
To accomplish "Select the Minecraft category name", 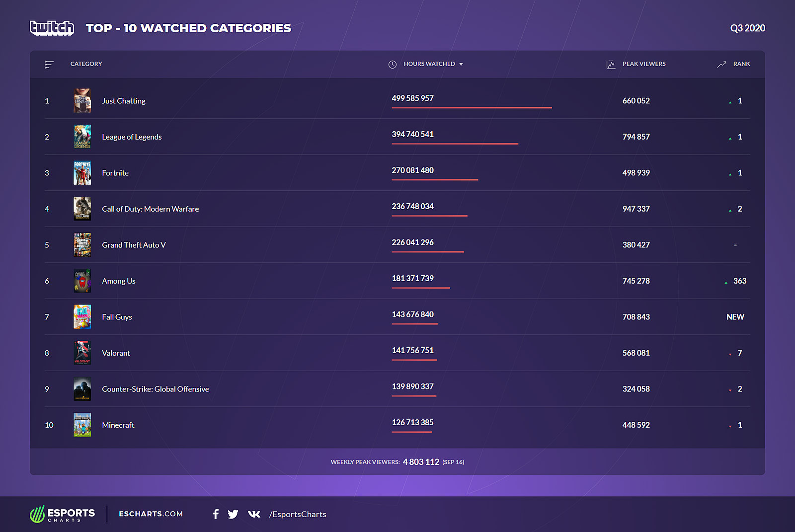I will (x=118, y=425).
